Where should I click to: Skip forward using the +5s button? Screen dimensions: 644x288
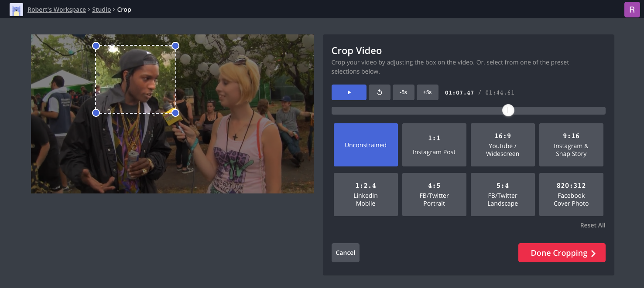click(427, 92)
